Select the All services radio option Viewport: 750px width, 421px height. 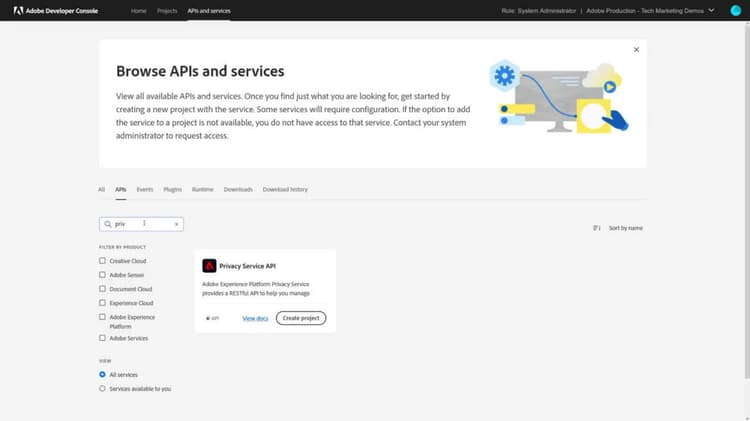tap(102, 375)
